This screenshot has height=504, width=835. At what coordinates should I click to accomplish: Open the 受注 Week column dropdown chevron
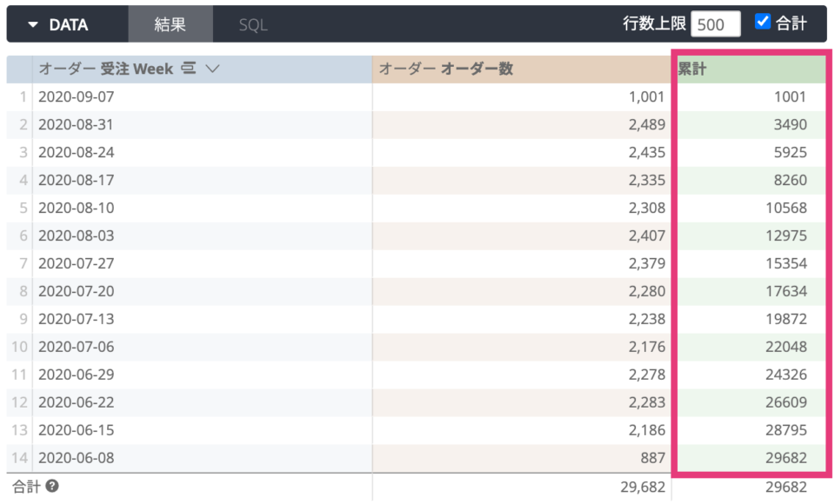[x=212, y=69]
